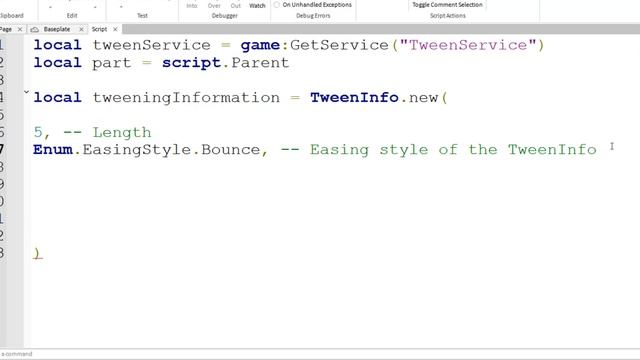This screenshot has width=640, height=360.
Task: Click the cloud icon on Baseplate tab
Action: pyautogui.click(x=35, y=29)
